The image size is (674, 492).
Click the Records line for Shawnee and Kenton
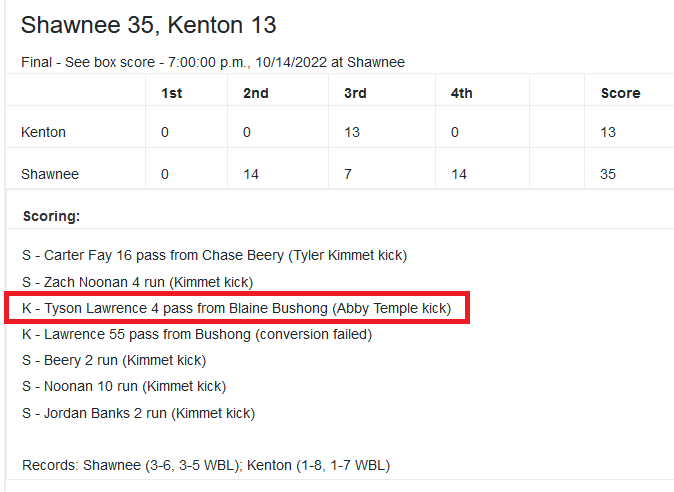click(205, 465)
